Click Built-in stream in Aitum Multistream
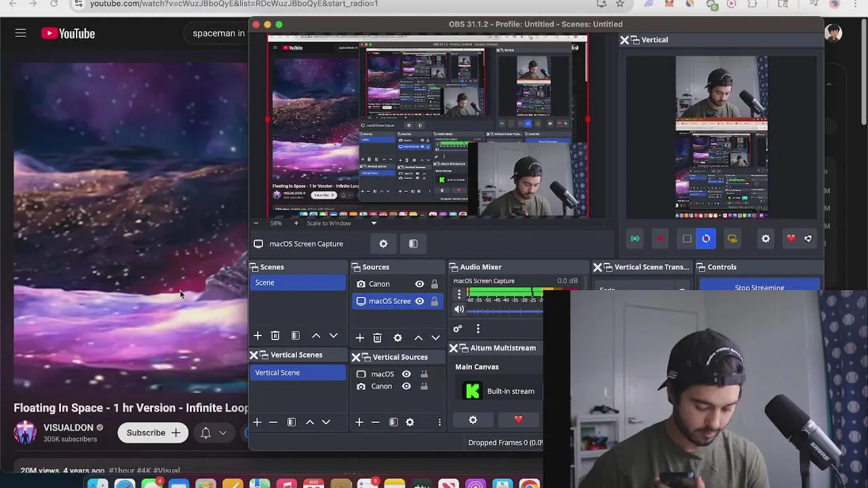This screenshot has width=868, height=488. coord(511,391)
